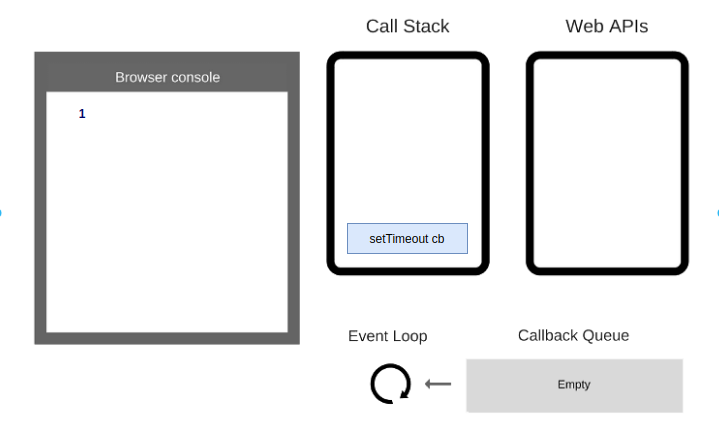The height and width of the screenshot is (426, 719).
Task: Click the gray bottom border of console panel
Action: click(x=167, y=338)
